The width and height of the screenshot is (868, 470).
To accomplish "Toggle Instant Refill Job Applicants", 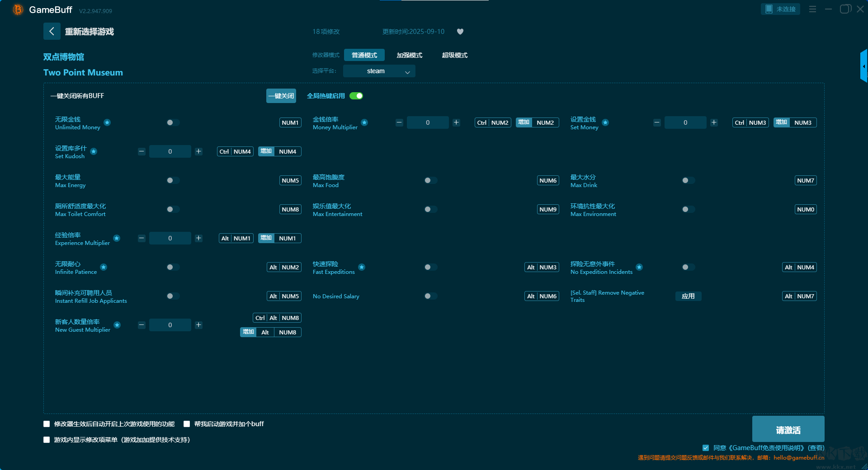I will (173, 296).
